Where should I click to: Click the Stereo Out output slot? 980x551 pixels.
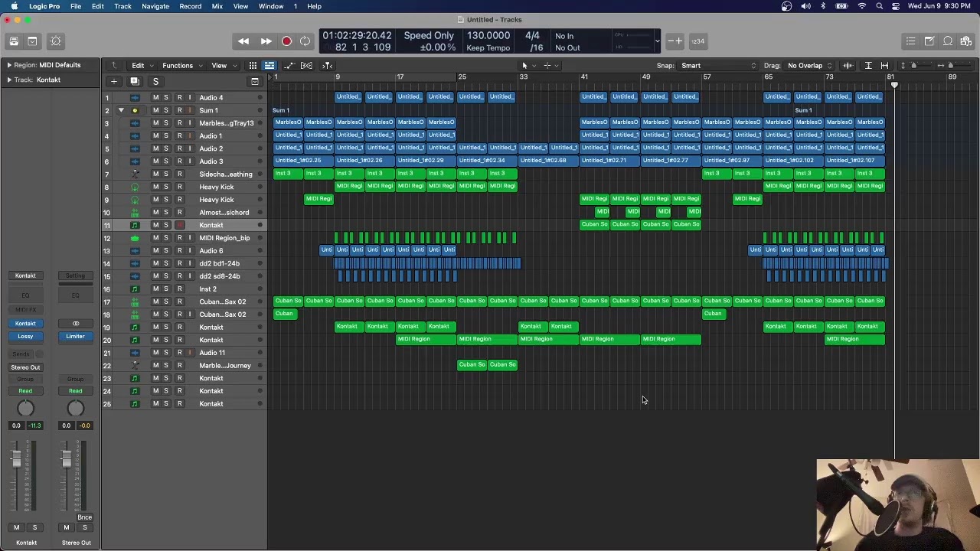25,367
